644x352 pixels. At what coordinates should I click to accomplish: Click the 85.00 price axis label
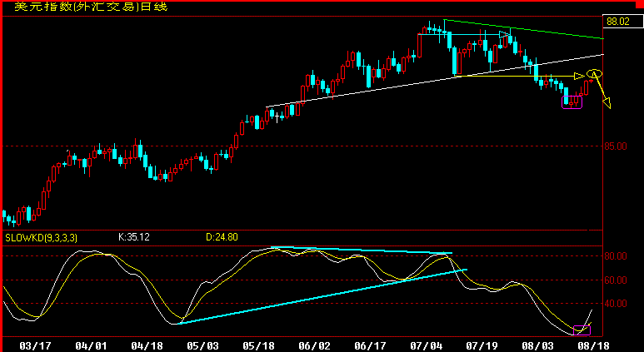[x=615, y=146]
